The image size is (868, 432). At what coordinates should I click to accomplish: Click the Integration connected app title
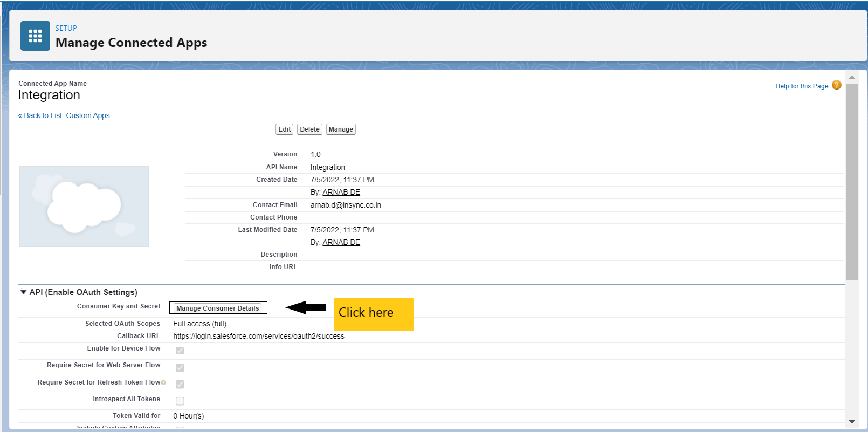49,95
